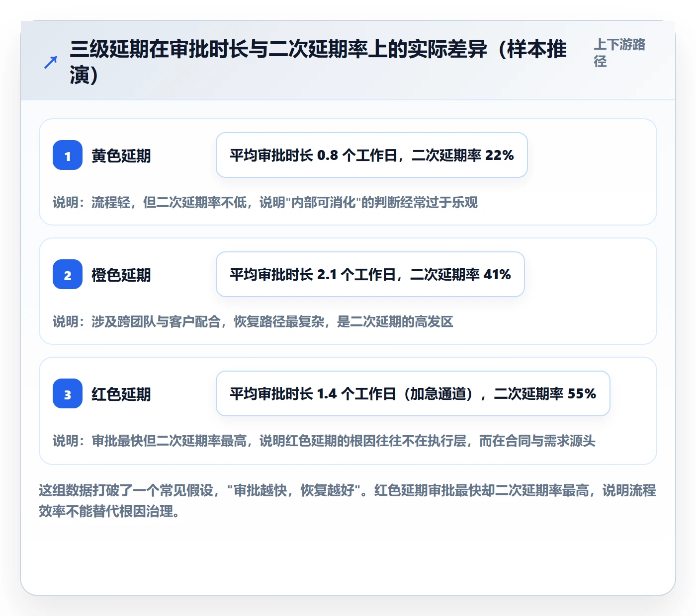This screenshot has height=616, width=696.
Task: Click the box 平均审批时长 0.8 个工作日
Action: 372,155
